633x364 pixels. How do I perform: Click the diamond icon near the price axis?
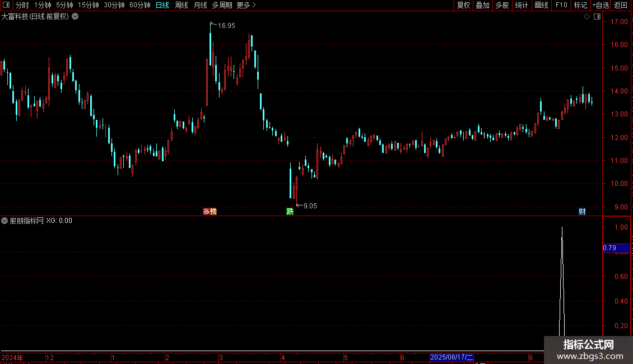point(587,17)
